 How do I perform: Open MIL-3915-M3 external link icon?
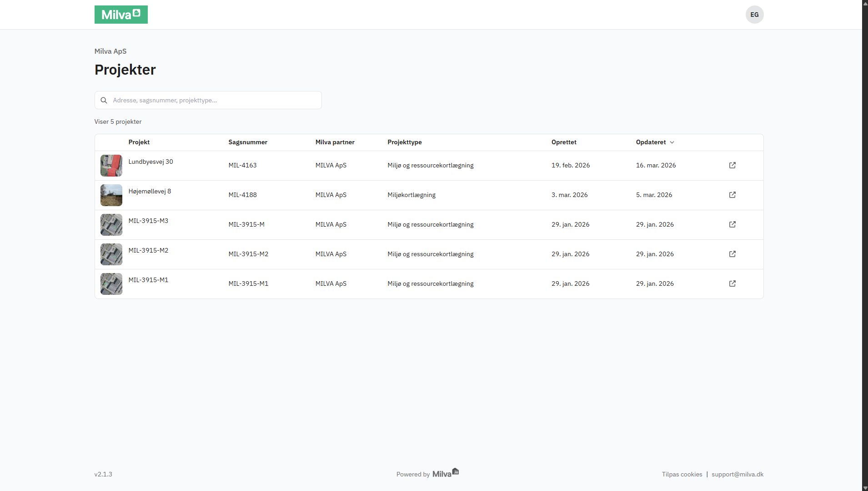pyautogui.click(x=732, y=224)
